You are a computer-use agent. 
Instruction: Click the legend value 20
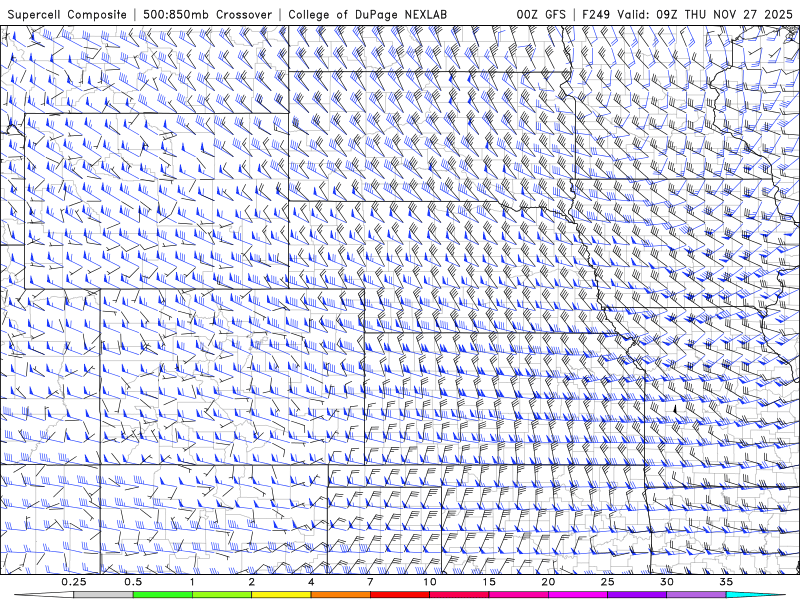point(548,582)
